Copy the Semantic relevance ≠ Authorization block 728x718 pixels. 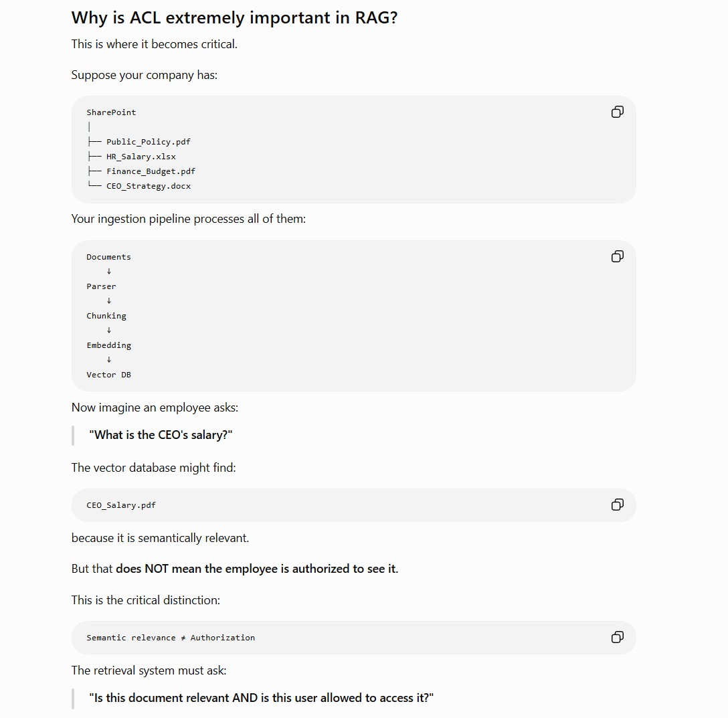point(617,637)
